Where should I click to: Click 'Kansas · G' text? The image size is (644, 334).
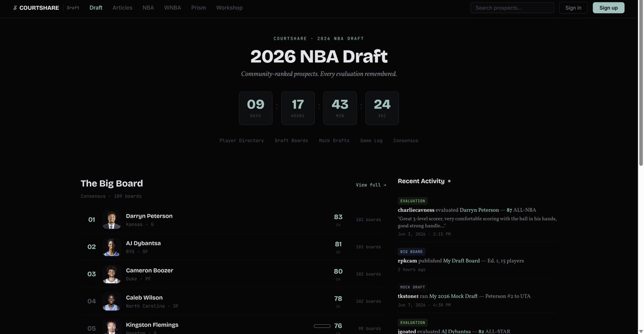point(140,225)
